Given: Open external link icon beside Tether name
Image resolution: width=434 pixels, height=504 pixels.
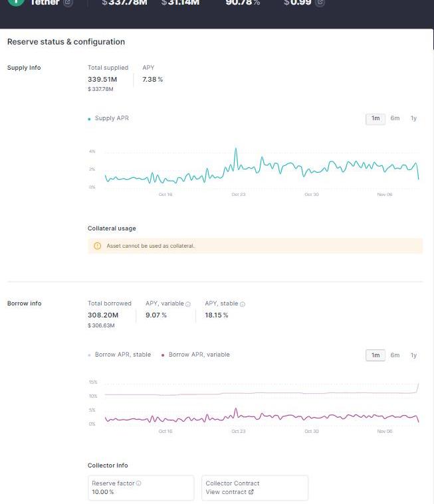Looking at the screenshot, I should 68,3.
